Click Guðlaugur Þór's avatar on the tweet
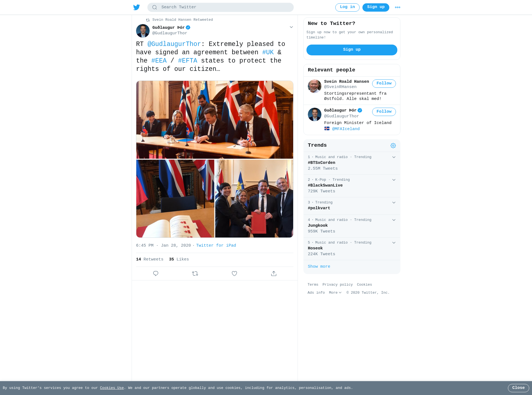Screen dimensions: 532x395 click(143, 31)
